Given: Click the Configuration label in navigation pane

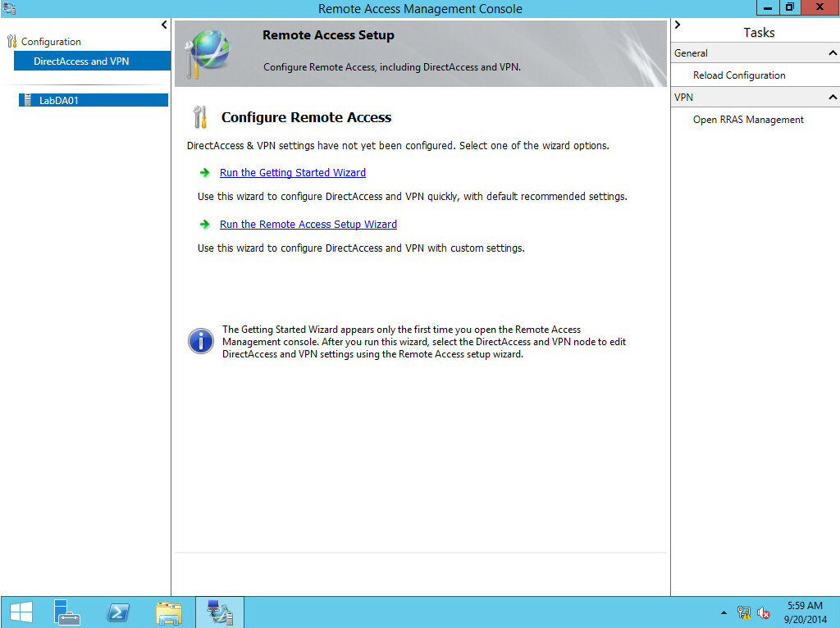Looking at the screenshot, I should coord(51,42).
